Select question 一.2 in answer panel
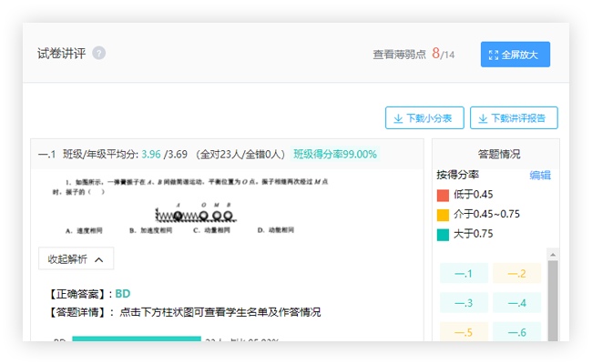Viewport: 592px width, 364px height. point(516,274)
